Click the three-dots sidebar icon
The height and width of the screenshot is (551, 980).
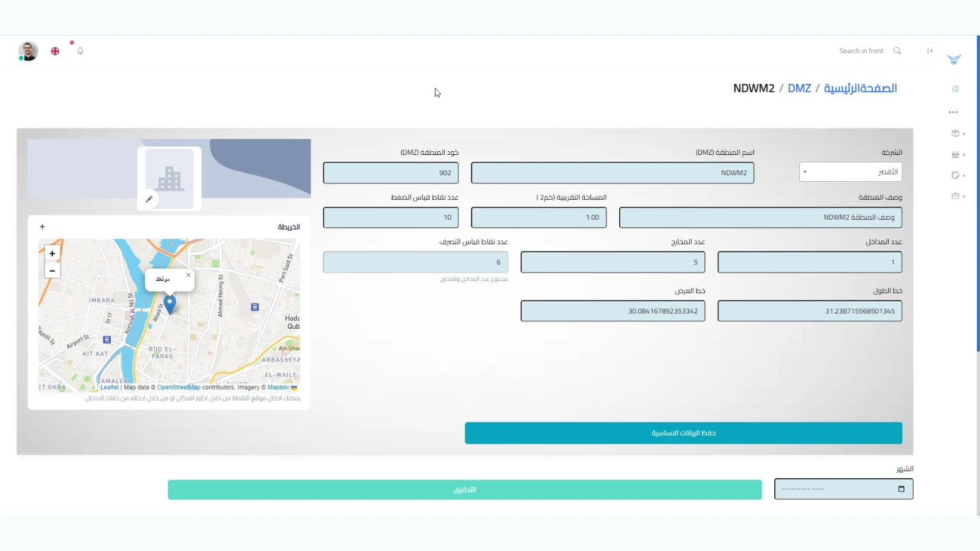click(953, 113)
